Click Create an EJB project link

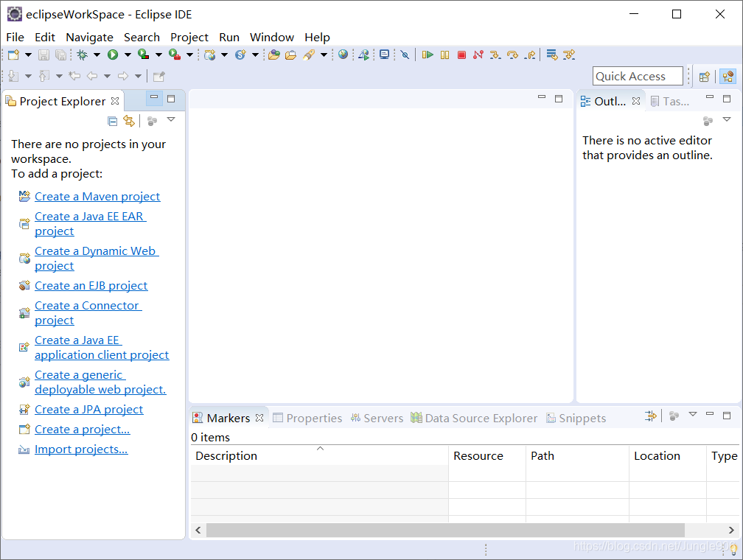point(91,286)
